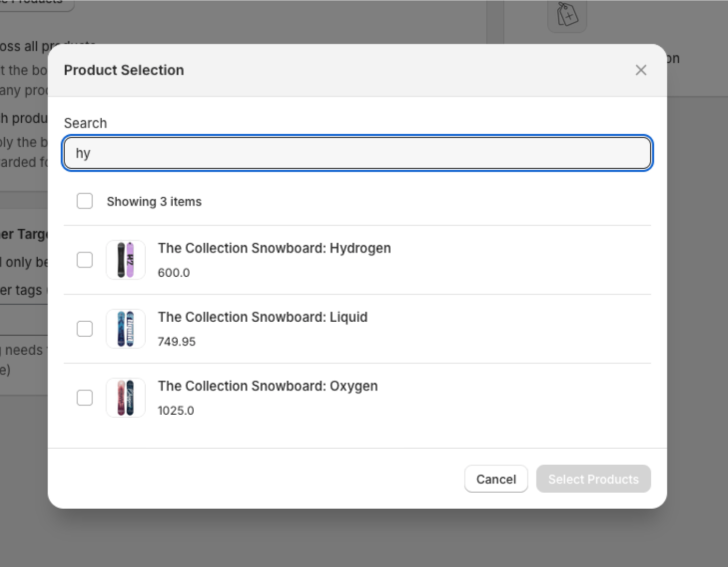Click the 1025.0 price of Oxygen

[x=176, y=411]
